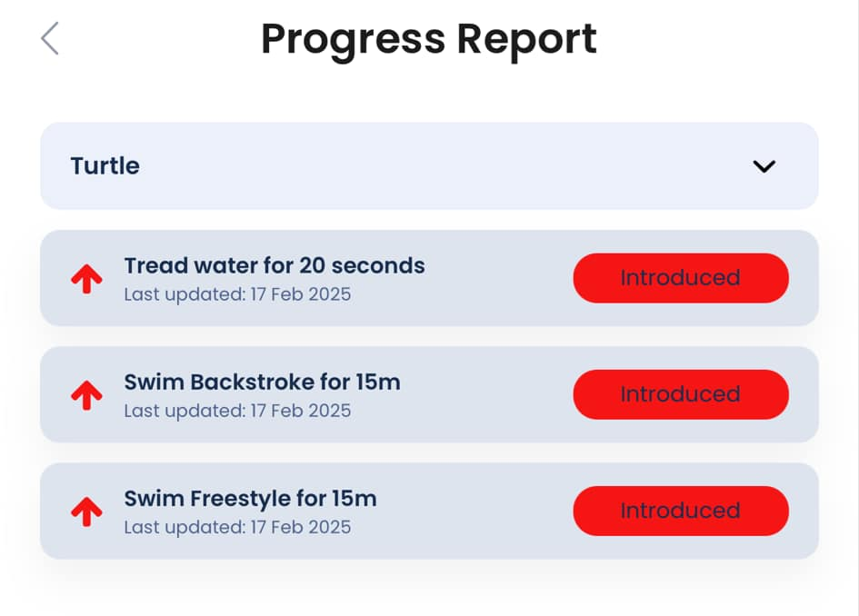Screen dimensions: 859x616
Task: Expand the Turtle level chevron
Action: pyautogui.click(x=764, y=166)
